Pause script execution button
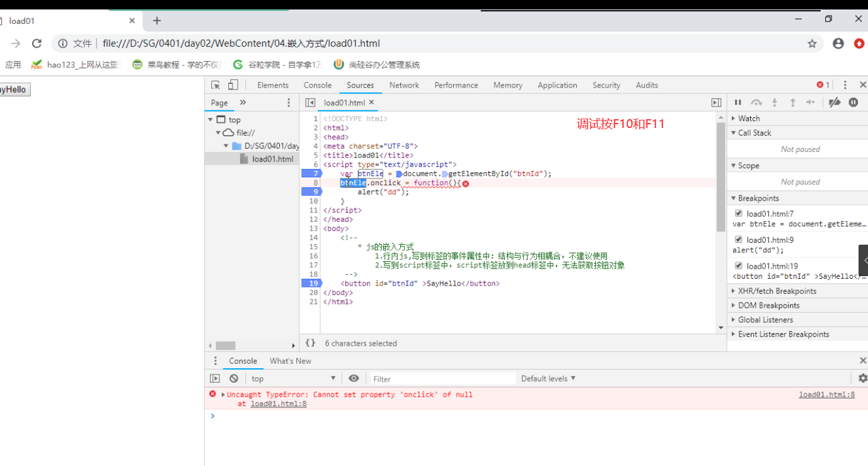Image resolution: width=868 pixels, height=466 pixels. click(738, 102)
